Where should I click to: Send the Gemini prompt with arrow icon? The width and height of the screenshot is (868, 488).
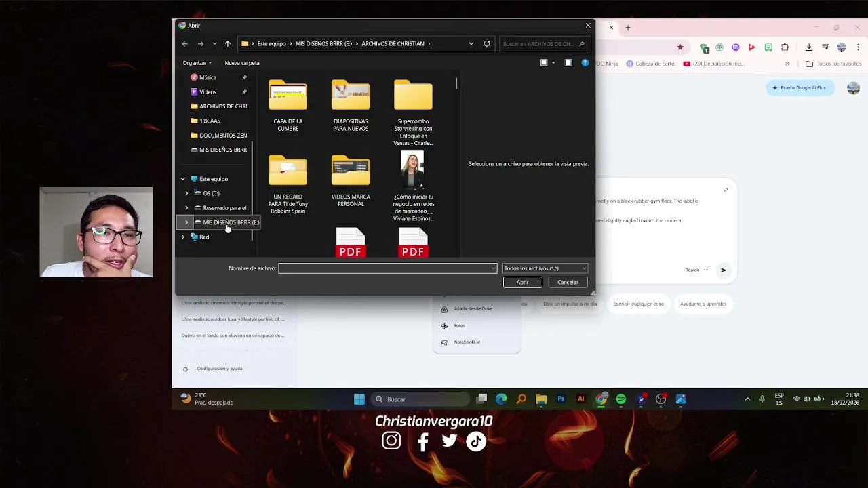(723, 270)
